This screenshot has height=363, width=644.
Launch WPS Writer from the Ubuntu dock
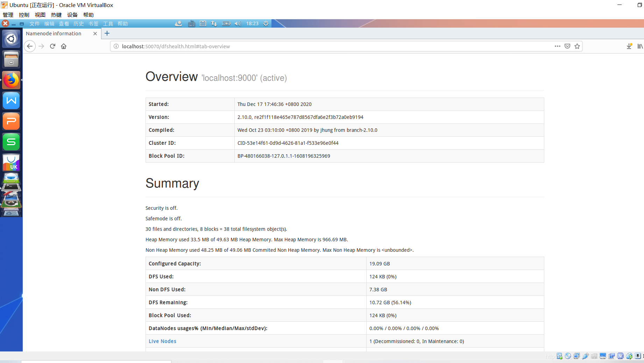[x=11, y=101]
